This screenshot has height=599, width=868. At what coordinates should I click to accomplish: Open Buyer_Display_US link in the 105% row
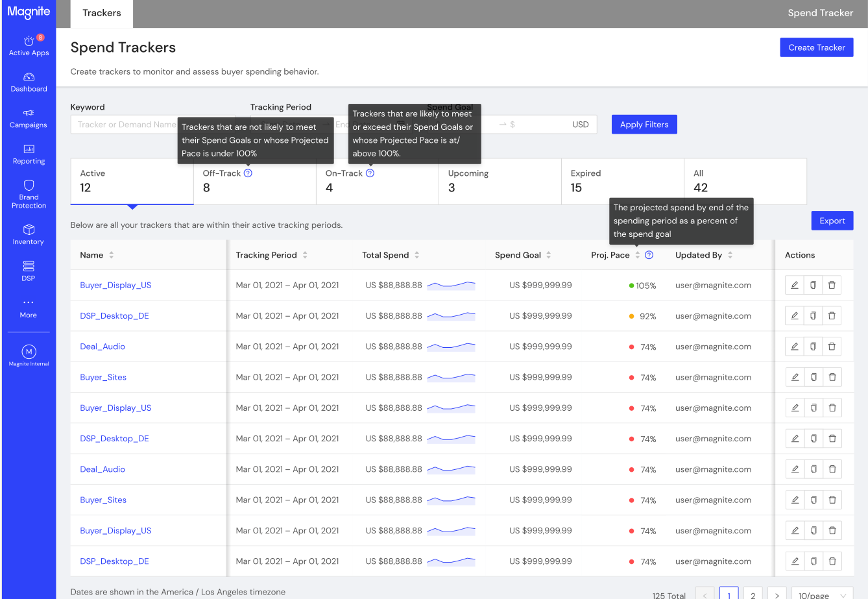click(115, 285)
